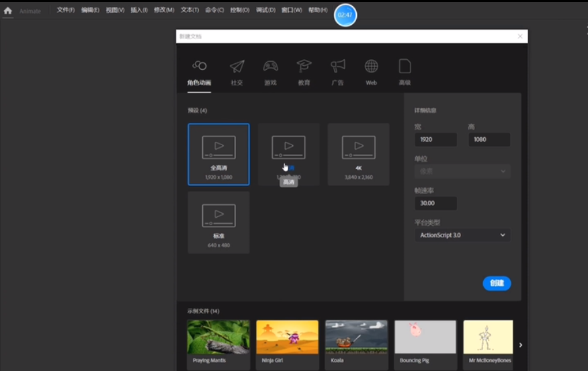
Task: Click the 高 height field 1080
Action: (489, 140)
